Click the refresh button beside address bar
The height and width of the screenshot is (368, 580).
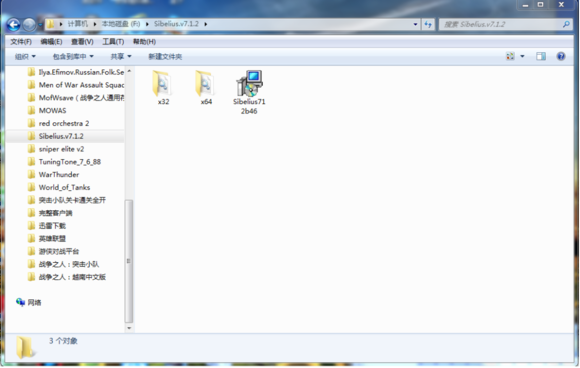click(x=428, y=24)
